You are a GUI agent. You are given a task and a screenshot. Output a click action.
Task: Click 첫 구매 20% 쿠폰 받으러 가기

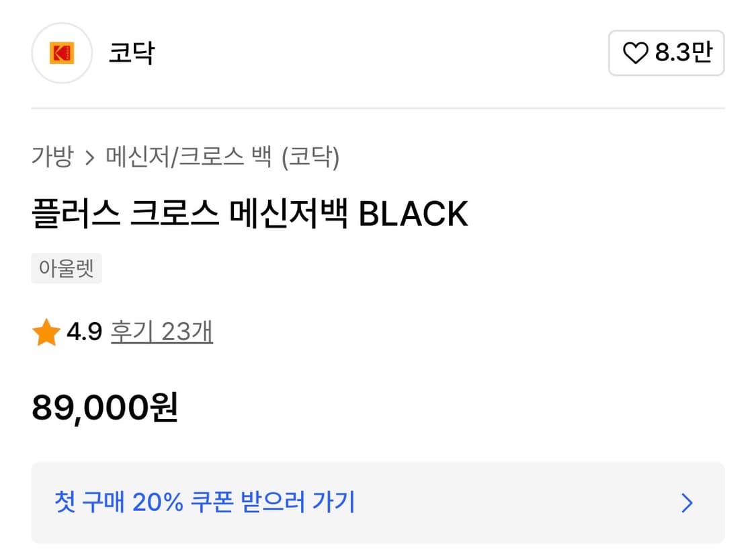[x=203, y=503]
